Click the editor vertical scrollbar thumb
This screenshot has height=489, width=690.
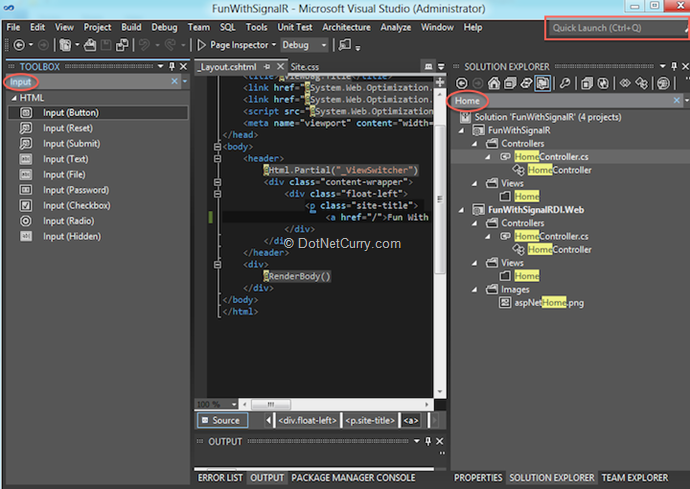(440, 199)
